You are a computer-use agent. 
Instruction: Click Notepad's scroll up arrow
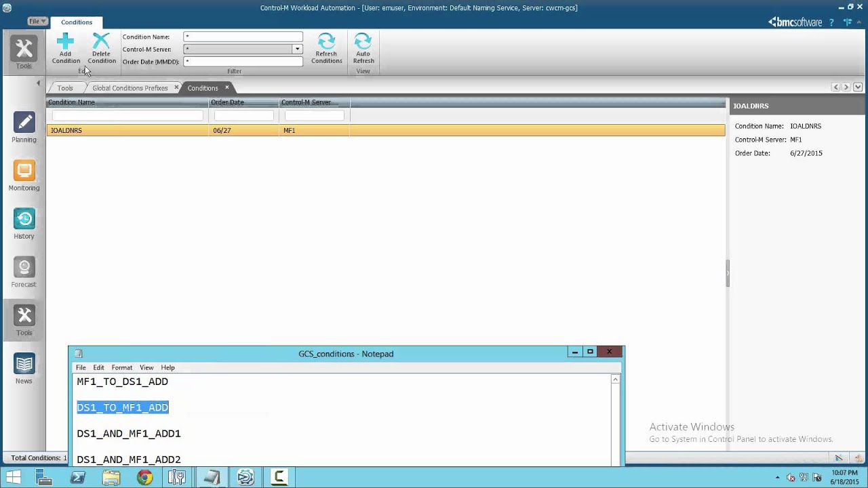click(615, 380)
